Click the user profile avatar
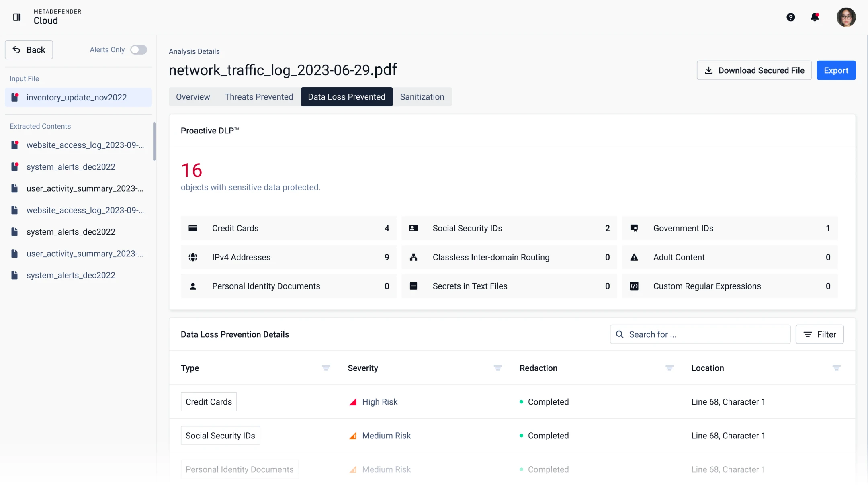The width and height of the screenshot is (868, 487). click(x=846, y=17)
